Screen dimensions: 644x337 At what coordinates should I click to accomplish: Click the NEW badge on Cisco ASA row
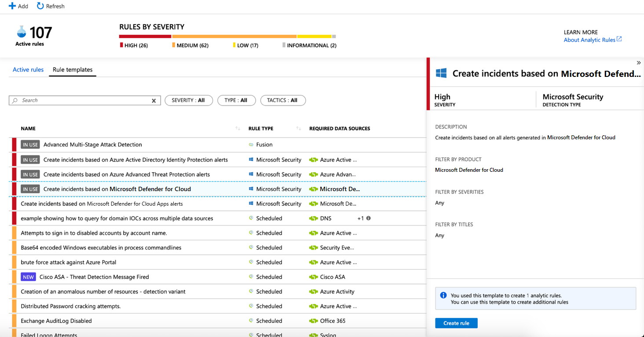point(28,277)
